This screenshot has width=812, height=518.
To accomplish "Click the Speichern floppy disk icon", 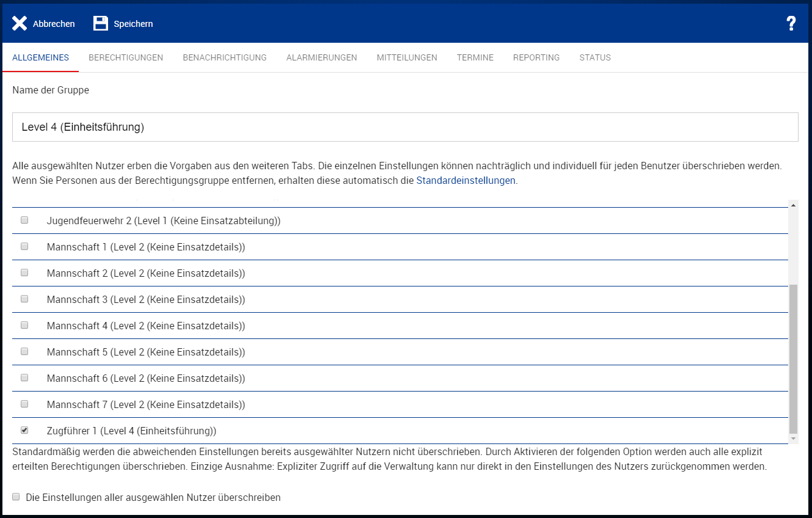I will [100, 24].
